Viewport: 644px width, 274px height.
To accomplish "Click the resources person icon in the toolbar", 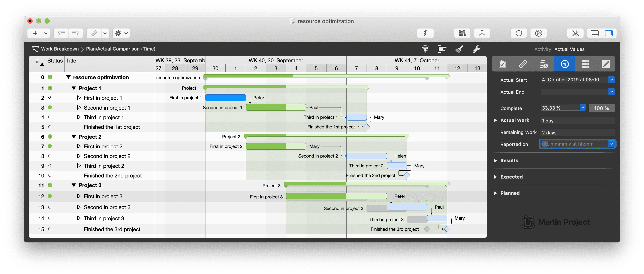I will coord(482,33).
